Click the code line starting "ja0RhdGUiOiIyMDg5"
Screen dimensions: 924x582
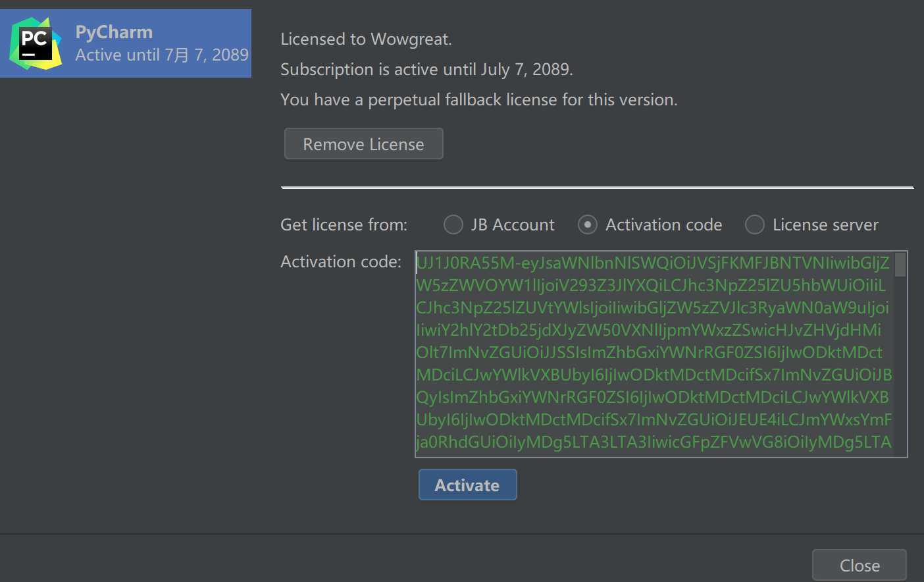(x=653, y=442)
